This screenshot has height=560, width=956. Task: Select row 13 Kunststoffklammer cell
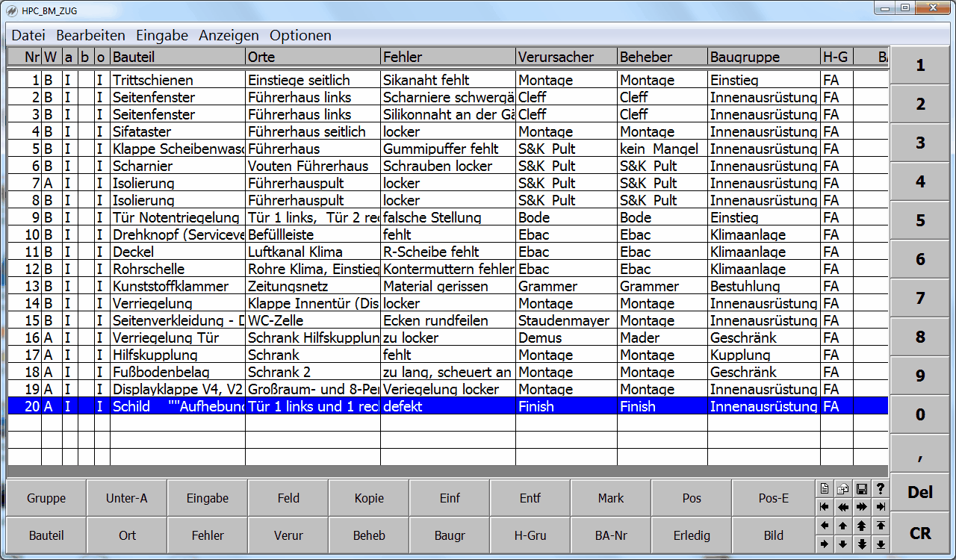[177, 287]
